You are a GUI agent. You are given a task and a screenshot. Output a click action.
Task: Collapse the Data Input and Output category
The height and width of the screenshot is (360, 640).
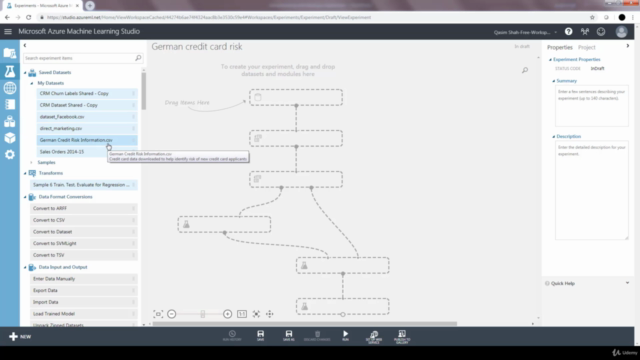[25, 267]
